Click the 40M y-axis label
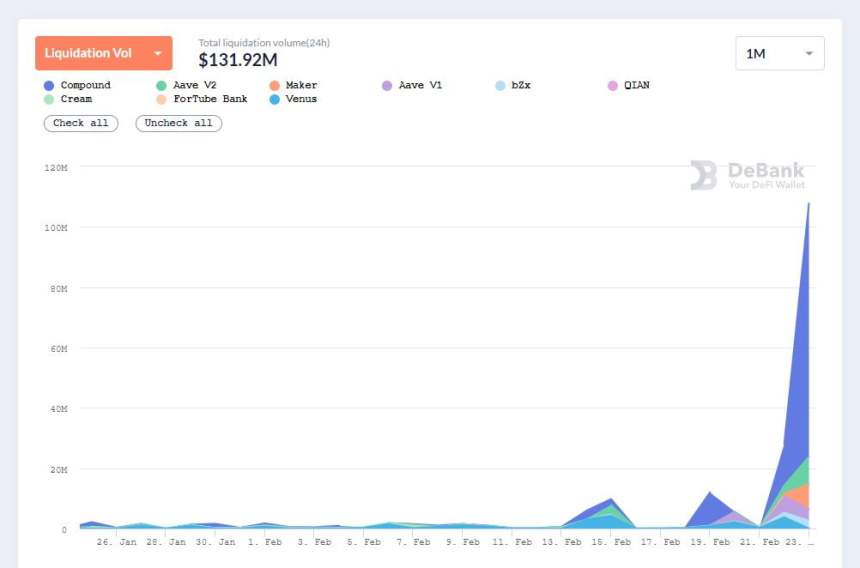This screenshot has width=860, height=568. pyautogui.click(x=59, y=409)
